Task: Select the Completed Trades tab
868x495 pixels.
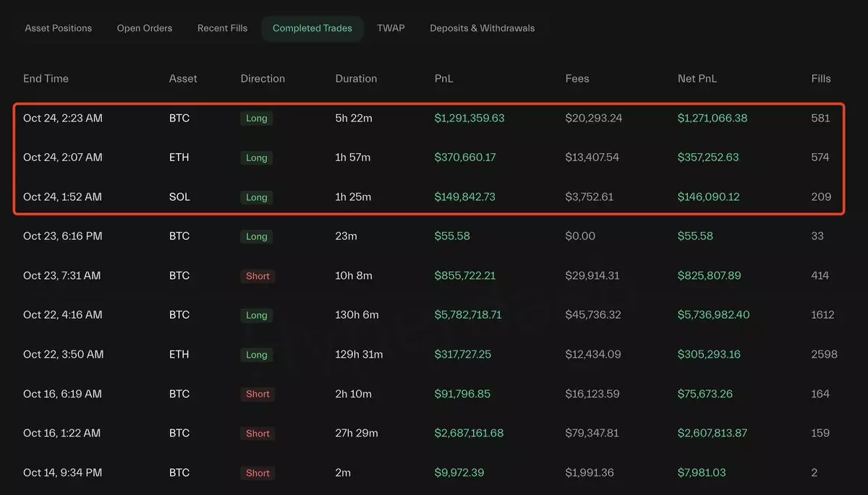Action: pos(312,28)
